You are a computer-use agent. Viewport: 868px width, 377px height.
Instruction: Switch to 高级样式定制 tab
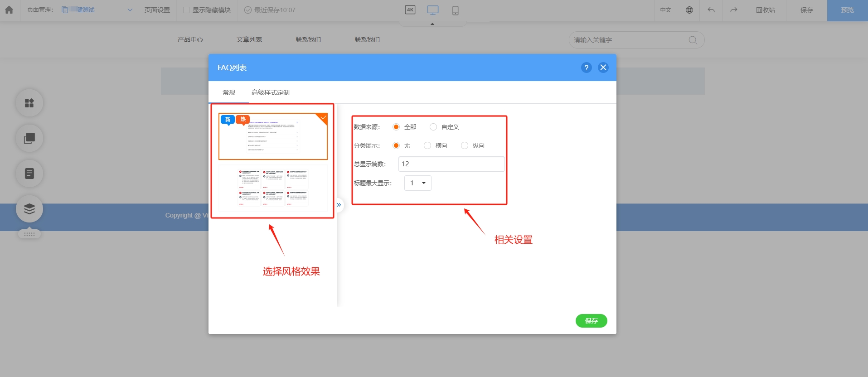click(271, 92)
